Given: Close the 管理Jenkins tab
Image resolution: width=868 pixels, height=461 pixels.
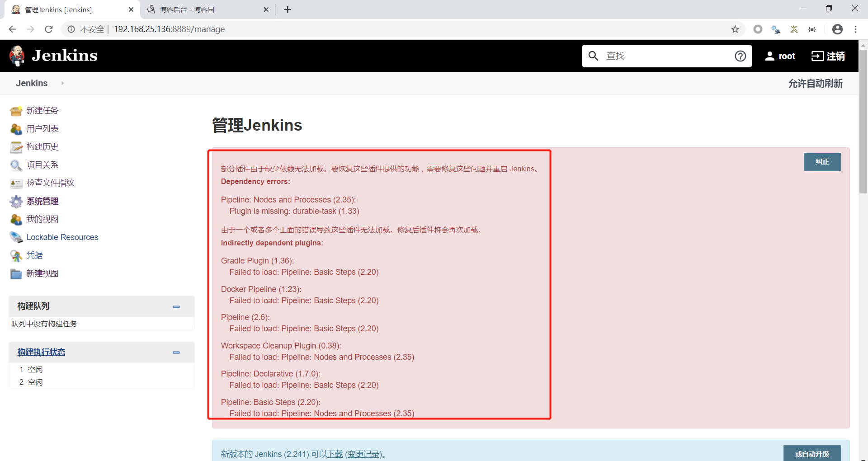Looking at the screenshot, I should pyautogui.click(x=131, y=9).
